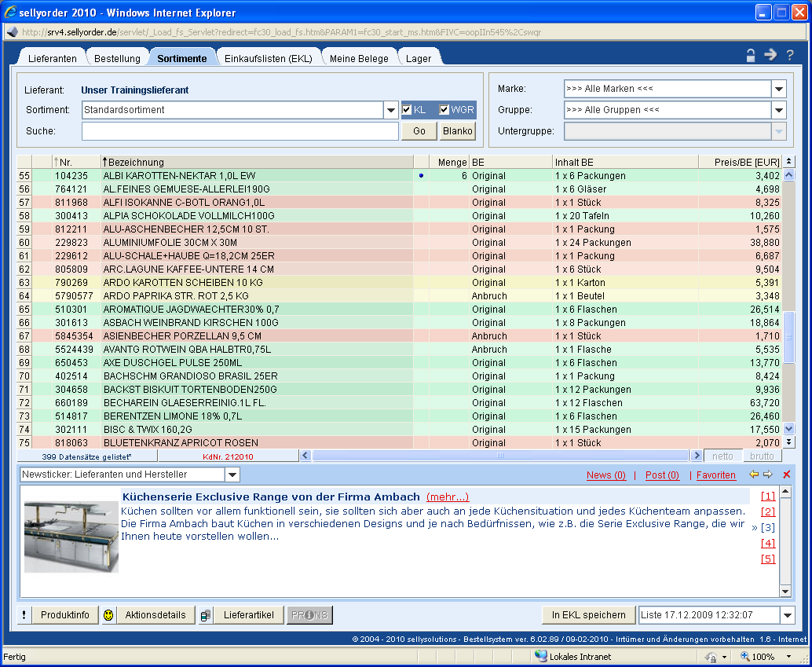Open help via the question mark icon
Viewport: 812px width, 667px height.
(x=789, y=55)
